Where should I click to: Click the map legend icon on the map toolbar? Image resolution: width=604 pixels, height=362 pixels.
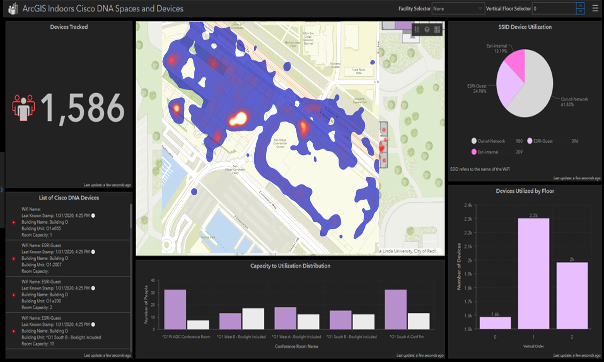tap(417, 30)
